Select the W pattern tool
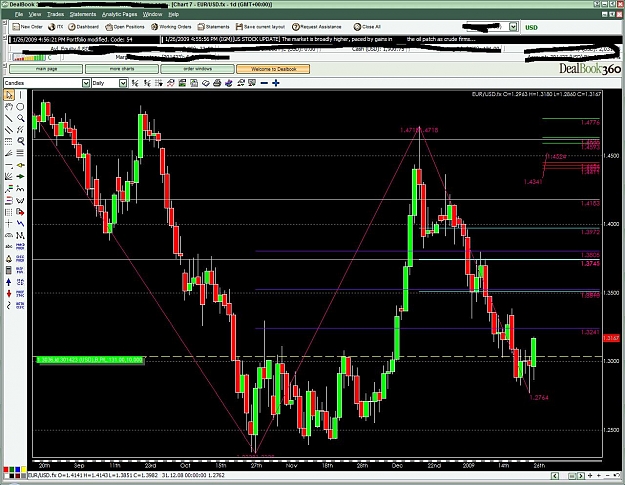The width and height of the screenshot is (625, 485). [20, 200]
